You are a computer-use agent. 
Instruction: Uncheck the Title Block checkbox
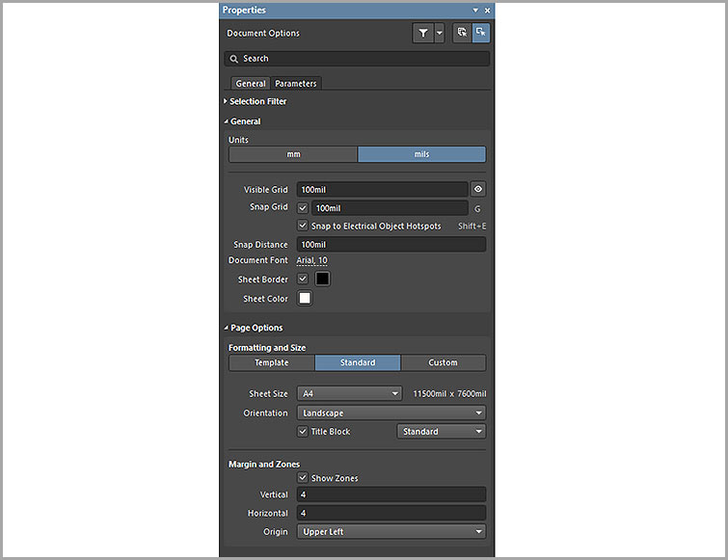click(x=303, y=432)
